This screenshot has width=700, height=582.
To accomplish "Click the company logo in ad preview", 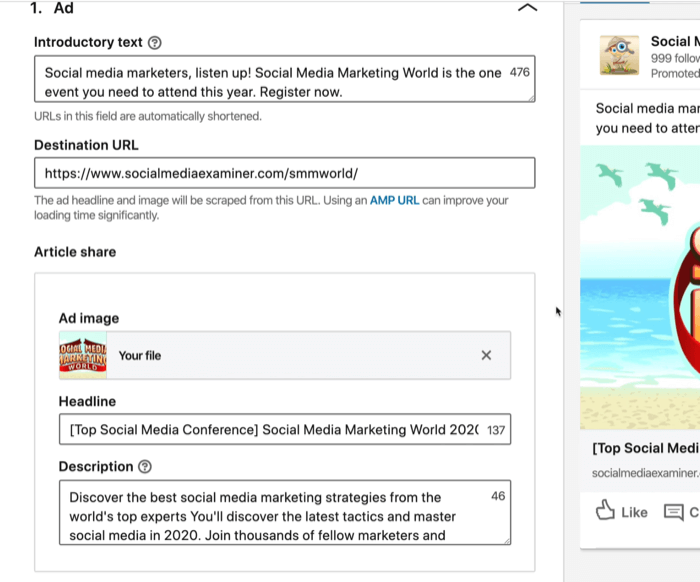I will click(619, 55).
